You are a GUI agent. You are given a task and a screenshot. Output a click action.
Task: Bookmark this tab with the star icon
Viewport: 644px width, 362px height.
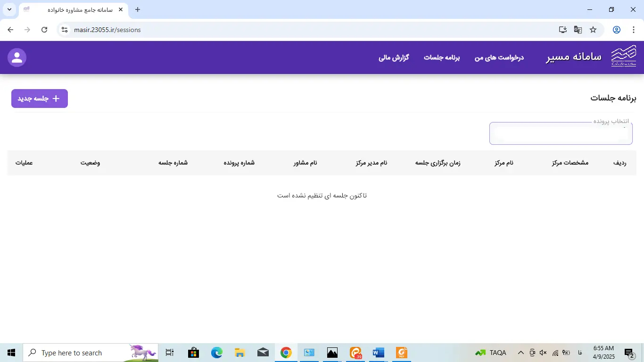pyautogui.click(x=593, y=30)
